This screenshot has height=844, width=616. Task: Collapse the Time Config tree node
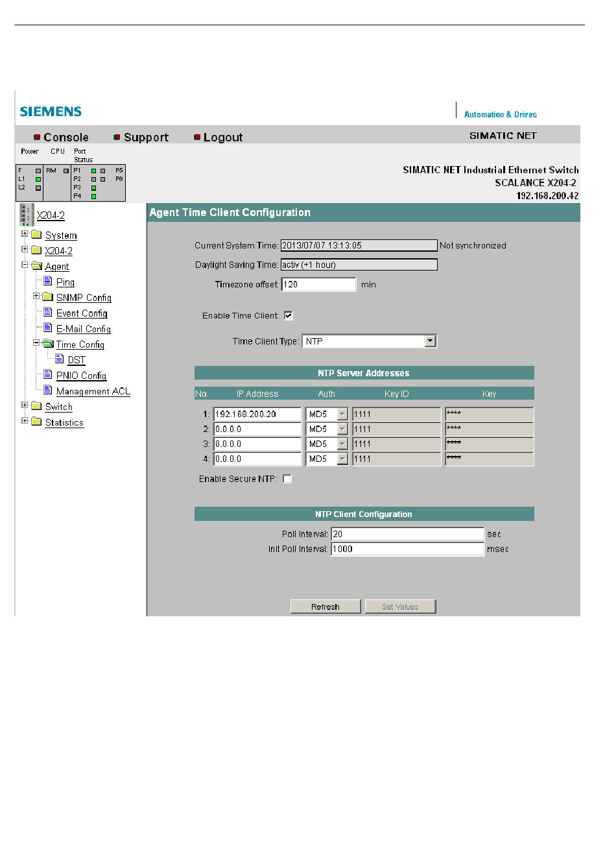tap(36, 343)
